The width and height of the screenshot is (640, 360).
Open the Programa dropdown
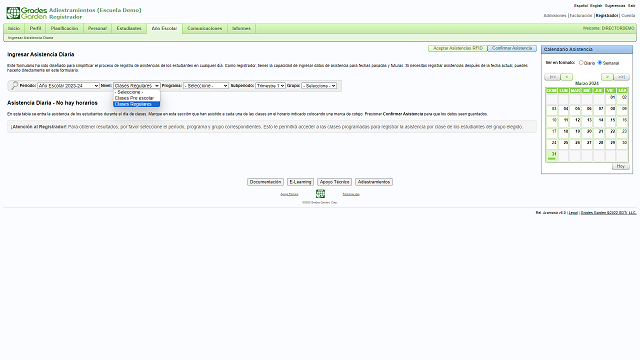[x=206, y=86]
